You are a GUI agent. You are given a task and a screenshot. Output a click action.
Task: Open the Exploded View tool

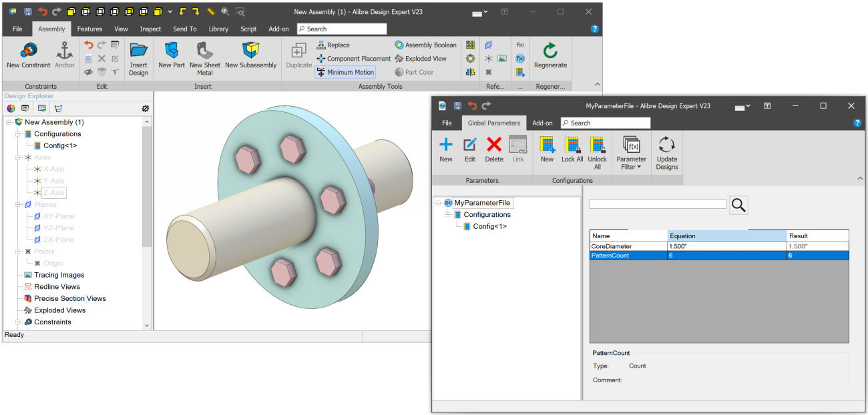[x=421, y=59]
